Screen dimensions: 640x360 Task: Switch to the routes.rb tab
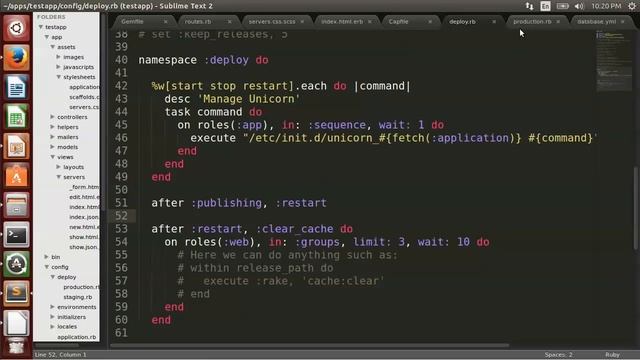point(198,22)
